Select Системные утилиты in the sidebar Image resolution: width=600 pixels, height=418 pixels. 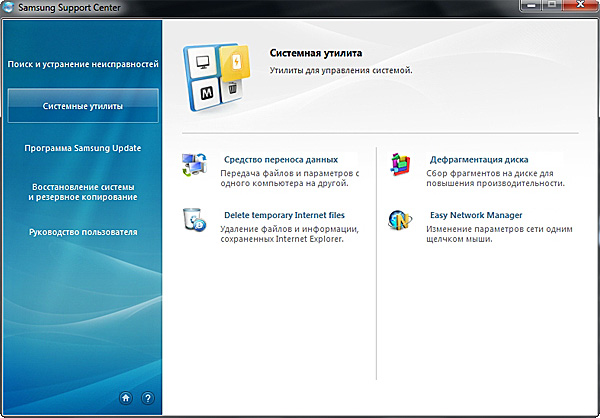(x=83, y=106)
